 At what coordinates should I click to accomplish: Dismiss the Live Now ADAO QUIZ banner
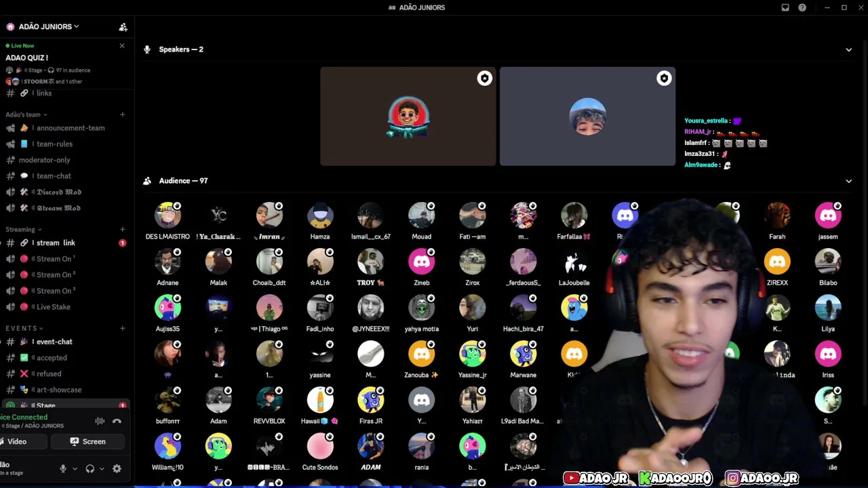pyautogui.click(x=122, y=45)
